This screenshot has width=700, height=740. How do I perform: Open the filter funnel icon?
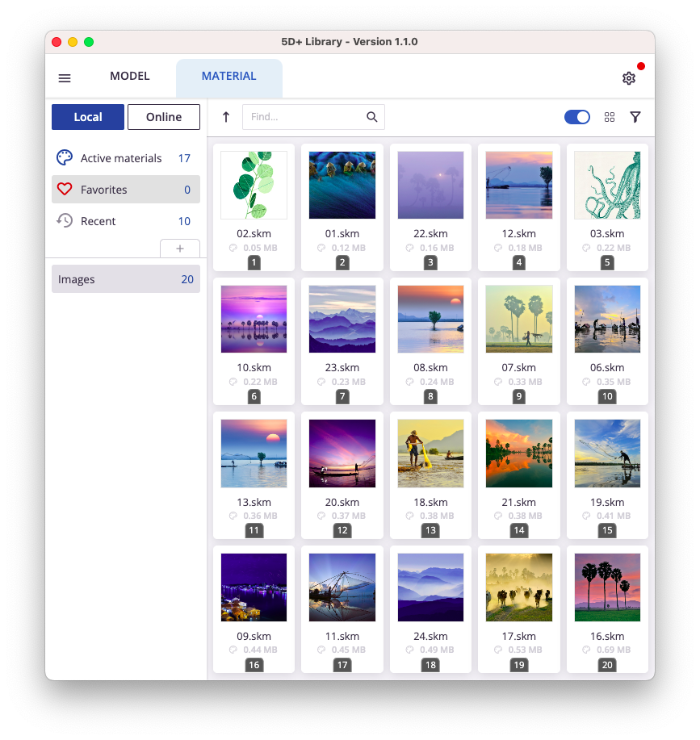coord(635,117)
